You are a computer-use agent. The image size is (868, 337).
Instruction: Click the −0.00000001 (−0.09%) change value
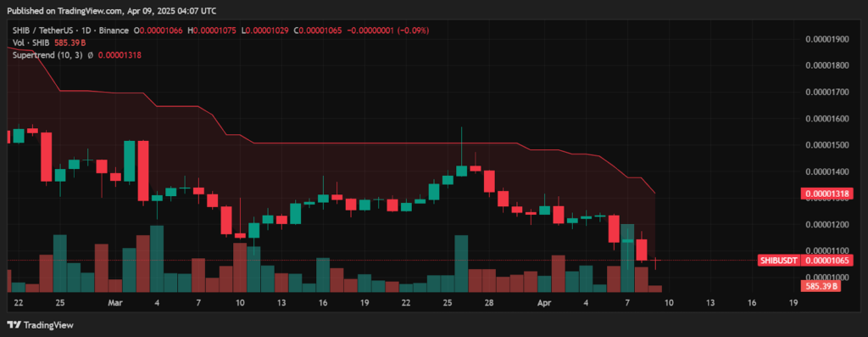tap(388, 31)
